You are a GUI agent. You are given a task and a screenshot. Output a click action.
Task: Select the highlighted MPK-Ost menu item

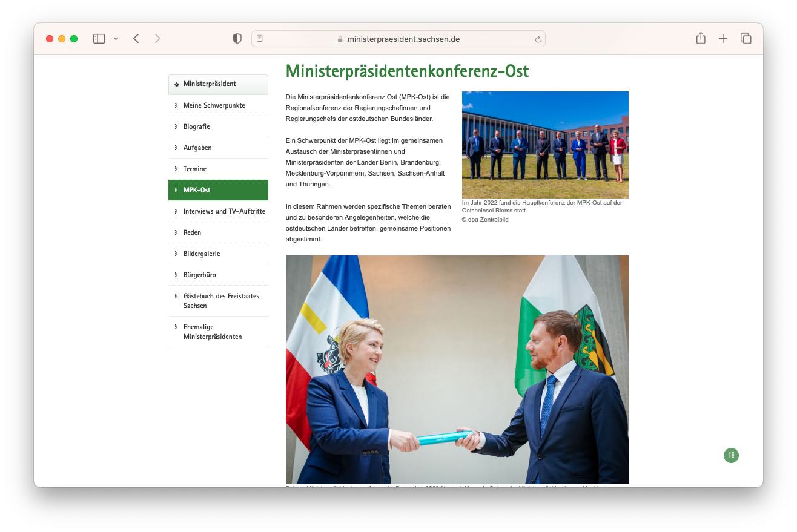pos(218,190)
